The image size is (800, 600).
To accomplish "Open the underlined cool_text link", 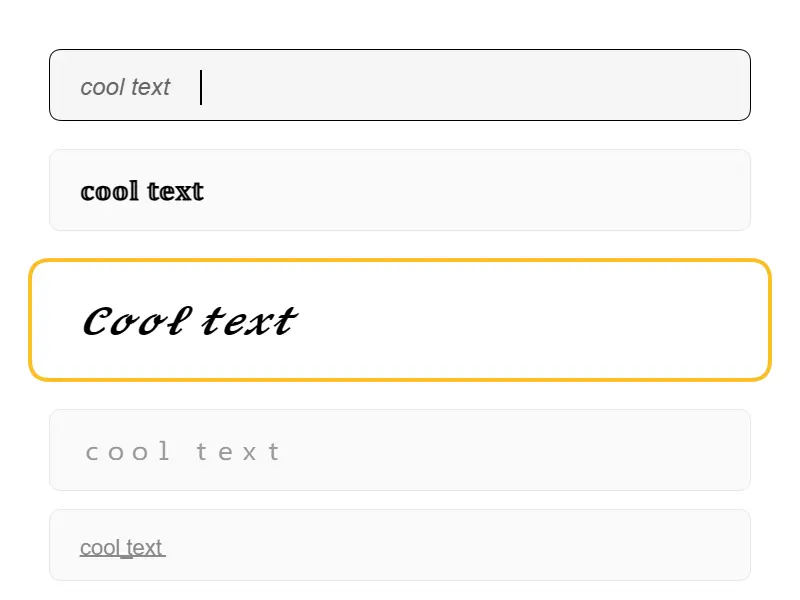I will 122,547.
